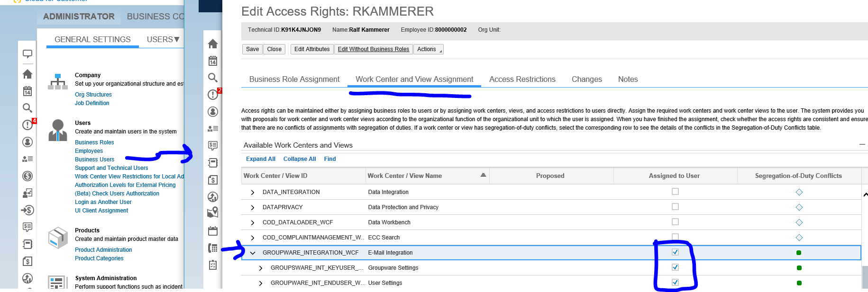Image resolution: width=868 pixels, height=292 pixels.
Task: Click the search magnifier in left sidebar
Action: click(27, 108)
